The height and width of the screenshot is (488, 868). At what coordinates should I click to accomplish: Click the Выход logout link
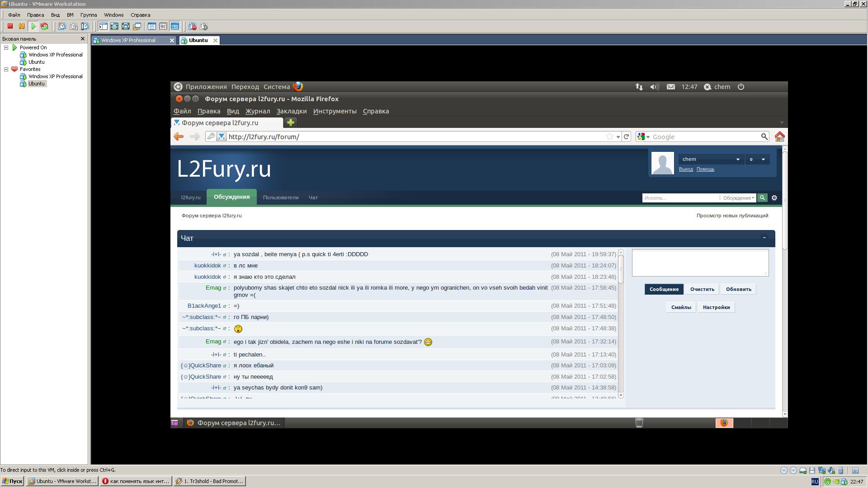(x=685, y=169)
